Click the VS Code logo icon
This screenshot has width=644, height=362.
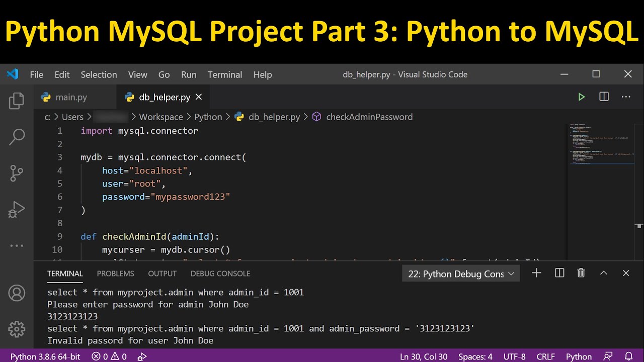point(13,74)
